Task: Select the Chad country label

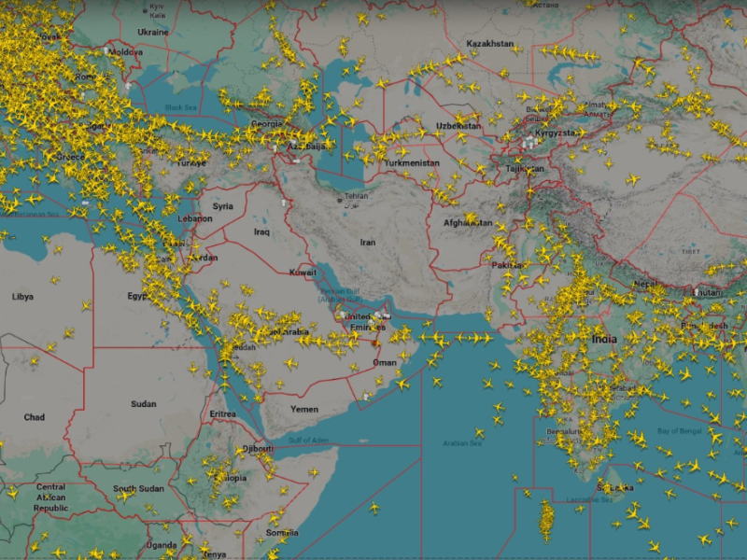Action: pyautogui.click(x=34, y=417)
